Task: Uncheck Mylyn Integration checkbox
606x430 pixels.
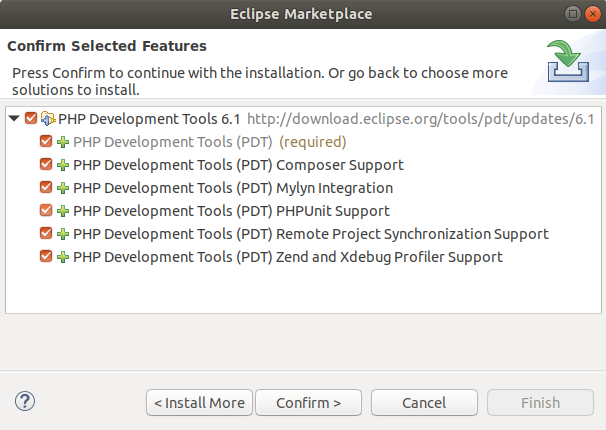Action: coord(46,187)
